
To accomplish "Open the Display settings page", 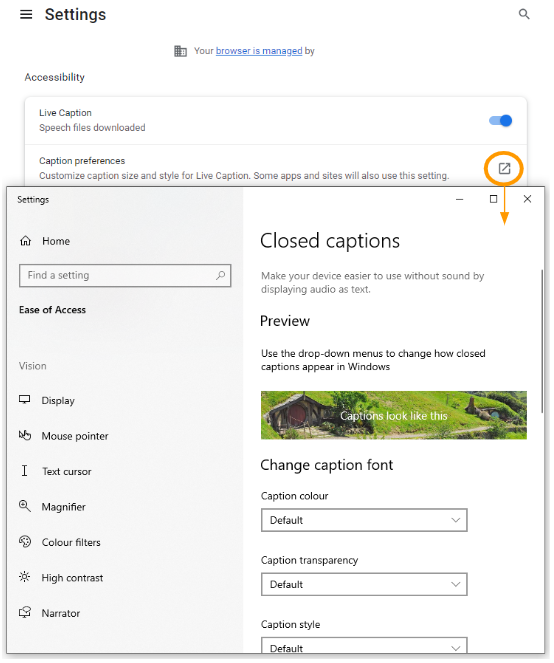I will click(58, 400).
